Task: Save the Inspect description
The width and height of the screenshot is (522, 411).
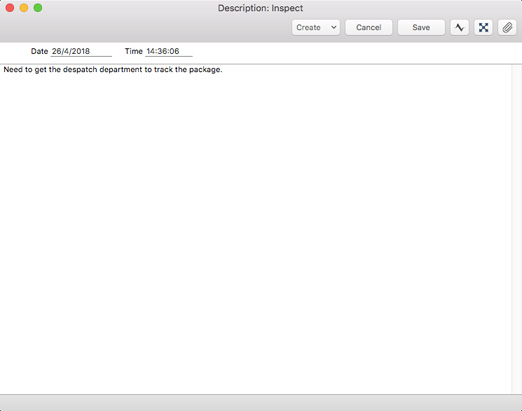Action: click(421, 27)
